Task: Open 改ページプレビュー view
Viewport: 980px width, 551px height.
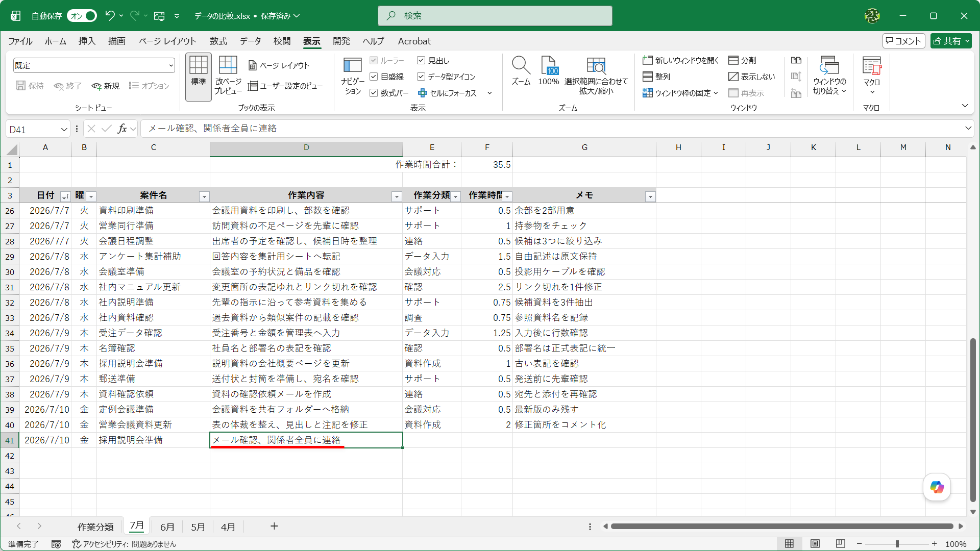Action: click(228, 75)
